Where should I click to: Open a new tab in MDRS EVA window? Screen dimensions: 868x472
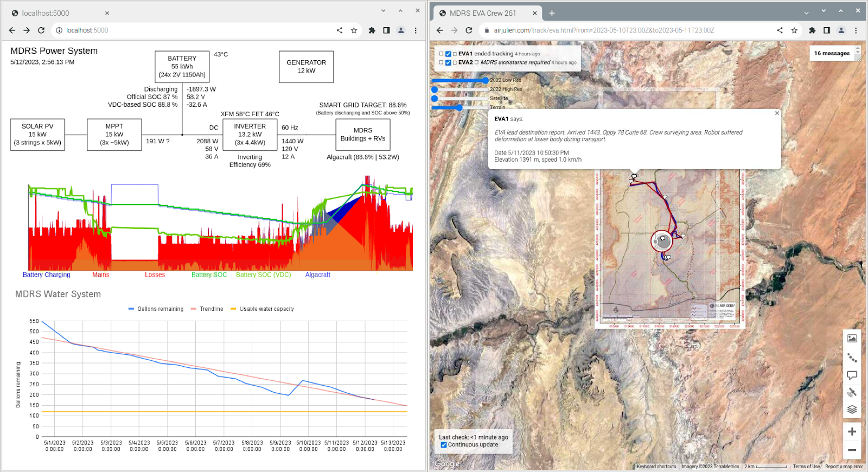552,13
